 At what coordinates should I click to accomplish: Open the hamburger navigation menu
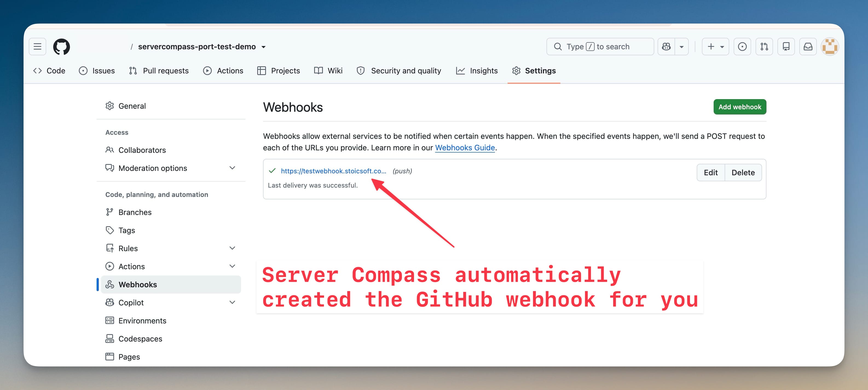tap(37, 47)
